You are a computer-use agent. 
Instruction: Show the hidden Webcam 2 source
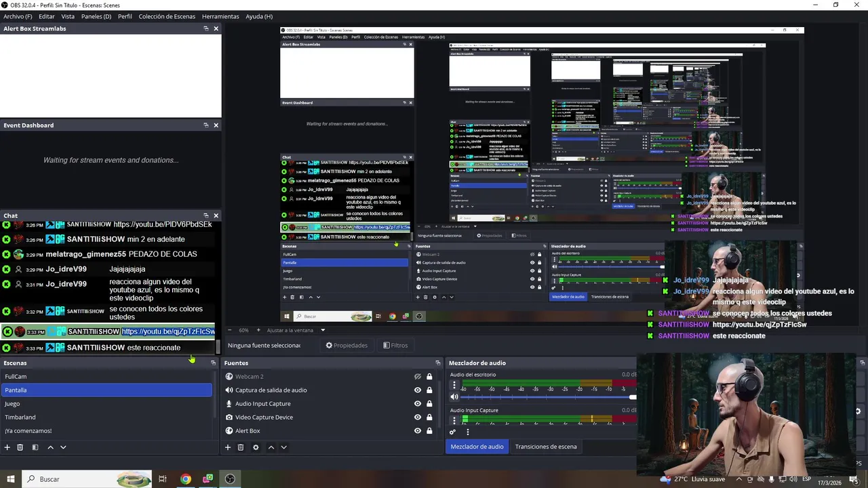point(418,377)
